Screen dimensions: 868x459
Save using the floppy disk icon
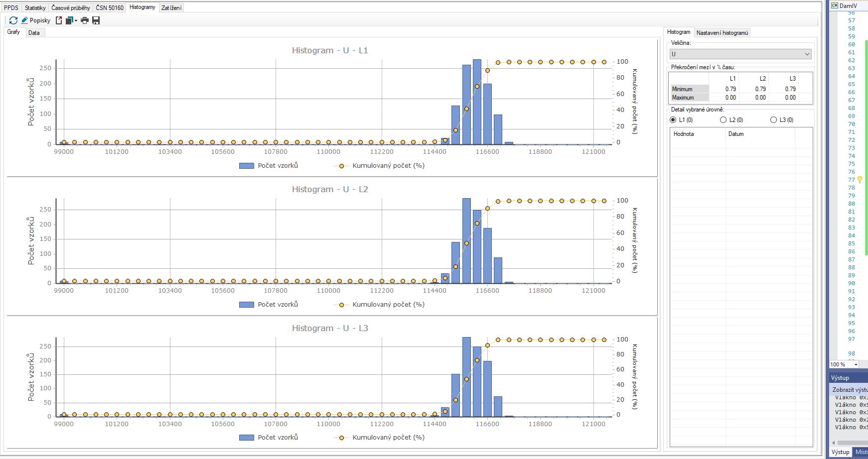click(x=96, y=20)
